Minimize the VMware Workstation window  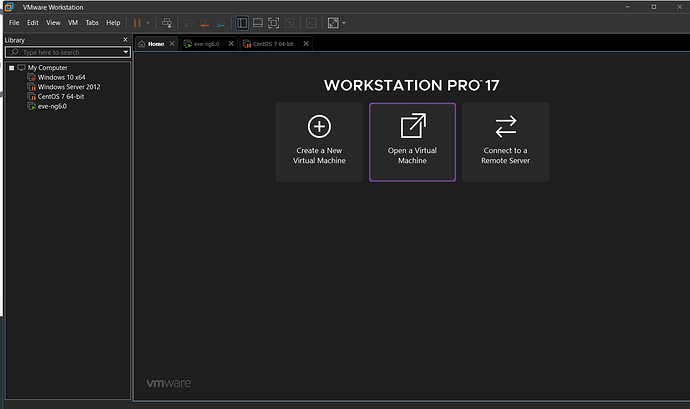(628, 7)
